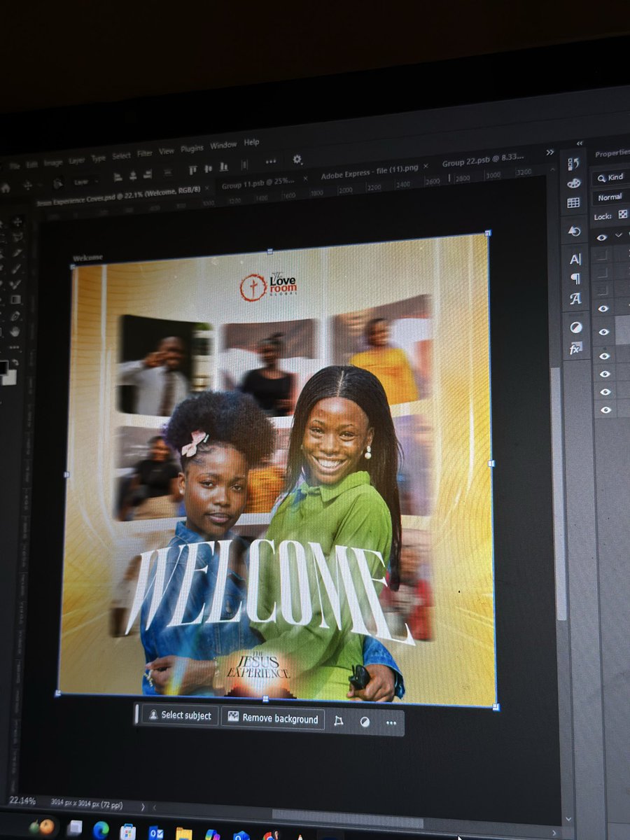Open the gear settings icon in options bar
The image size is (630, 840).
coord(297,160)
